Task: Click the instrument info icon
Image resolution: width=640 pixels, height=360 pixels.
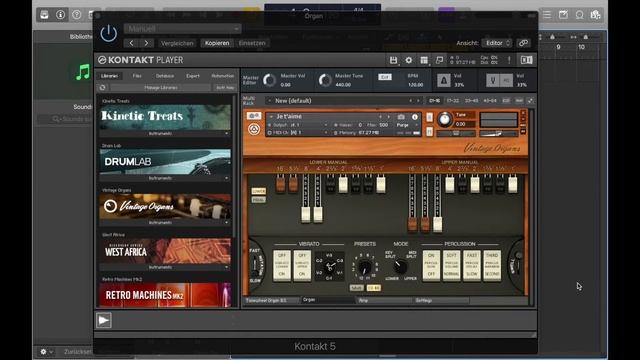Action: pyautogui.click(x=415, y=117)
